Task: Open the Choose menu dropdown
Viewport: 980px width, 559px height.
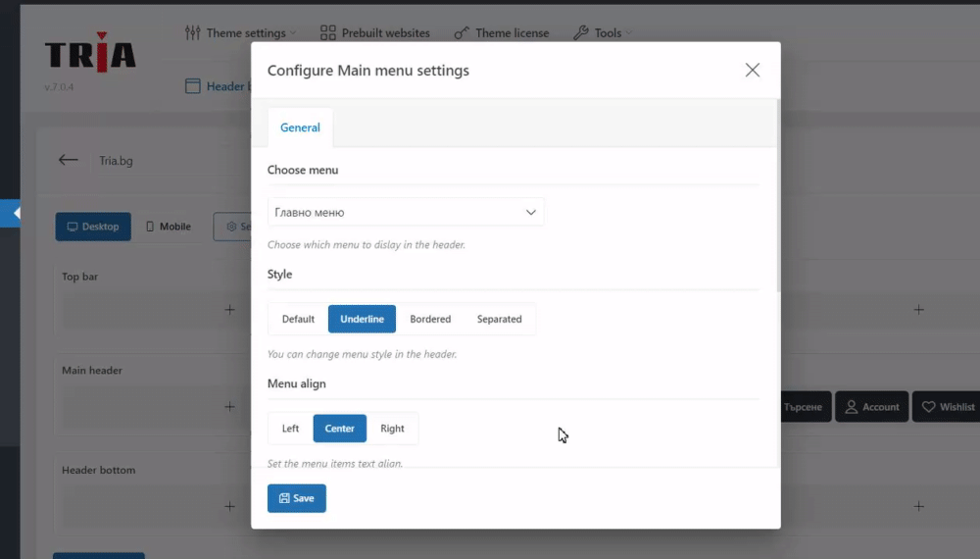Action: click(406, 212)
